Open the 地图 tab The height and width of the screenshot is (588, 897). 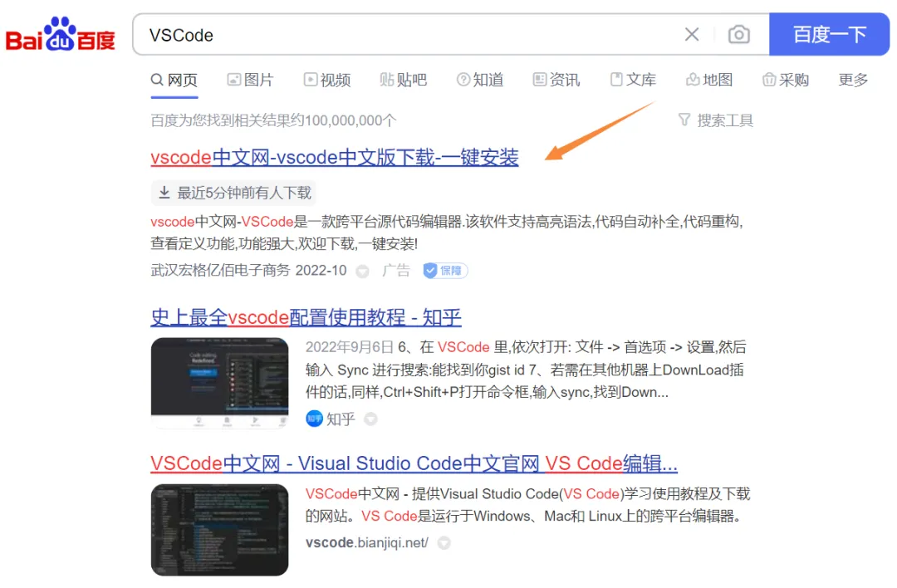pyautogui.click(x=709, y=80)
